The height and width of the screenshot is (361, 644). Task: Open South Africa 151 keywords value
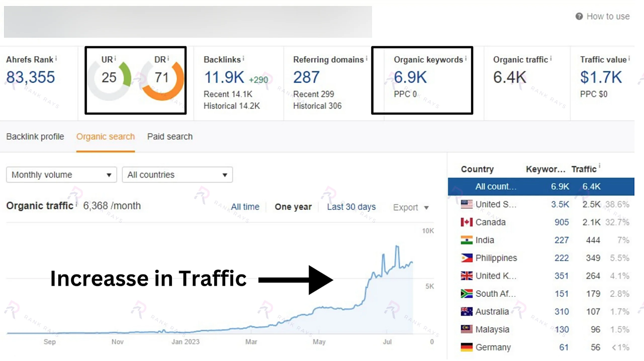point(562,294)
